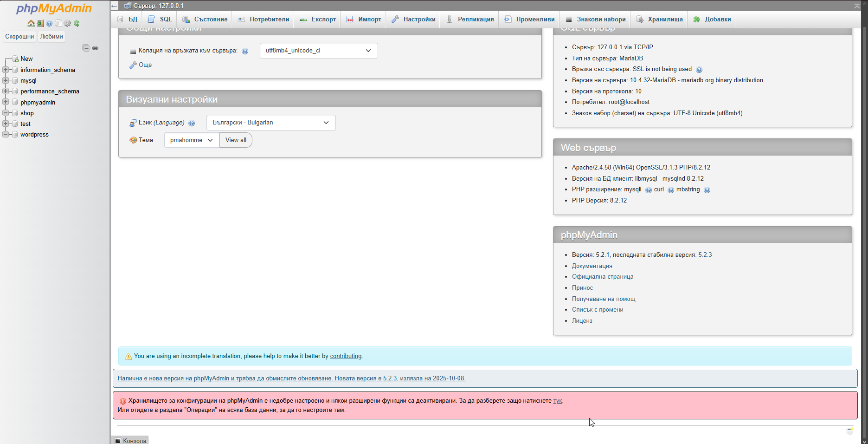Open theme dropdown pmahomme
Screen dimensions: 868x444
click(x=192, y=140)
